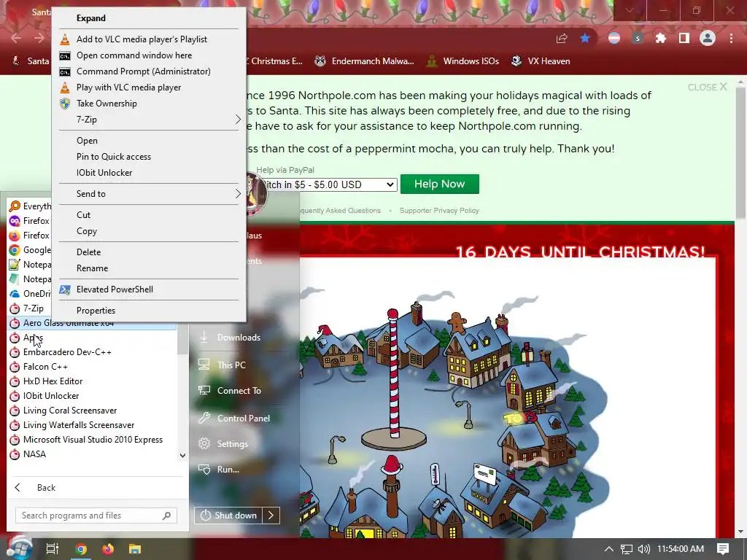The image size is (747, 560).
Task: Open the PayPal donation amount dropdown
Action: coord(329,184)
